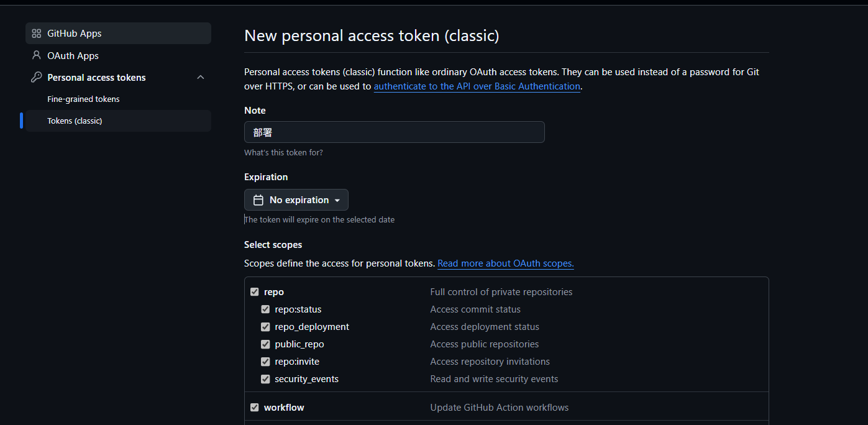
Task: Click the OAuth Apps person icon
Action: (x=36, y=55)
